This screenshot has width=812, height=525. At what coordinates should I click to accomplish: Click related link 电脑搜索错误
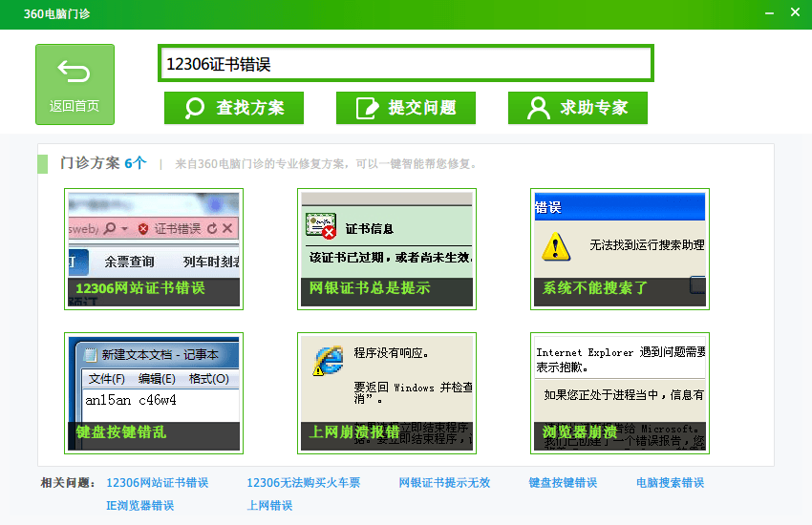pyautogui.click(x=670, y=483)
